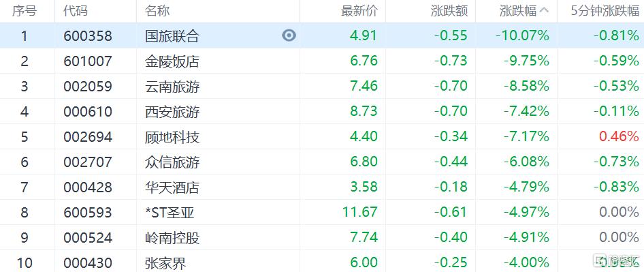
Task: Click change amount -0.55
Action: coord(451,36)
